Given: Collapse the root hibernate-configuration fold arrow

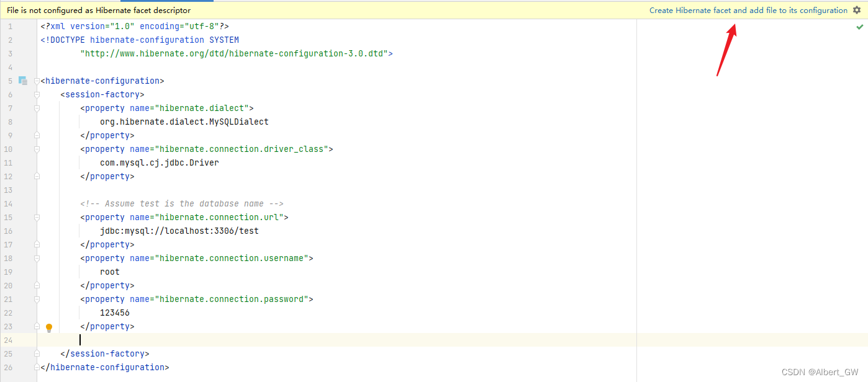Looking at the screenshot, I should tap(37, 80).
